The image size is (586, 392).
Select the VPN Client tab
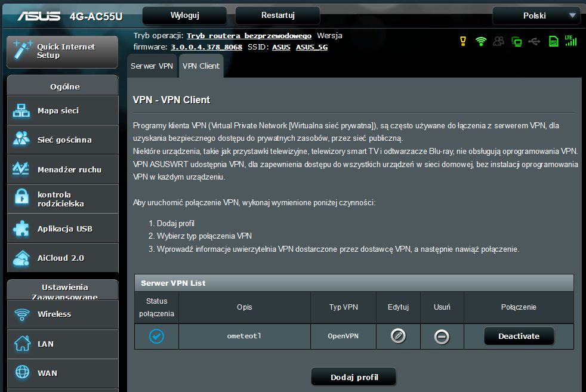(201, 66)
